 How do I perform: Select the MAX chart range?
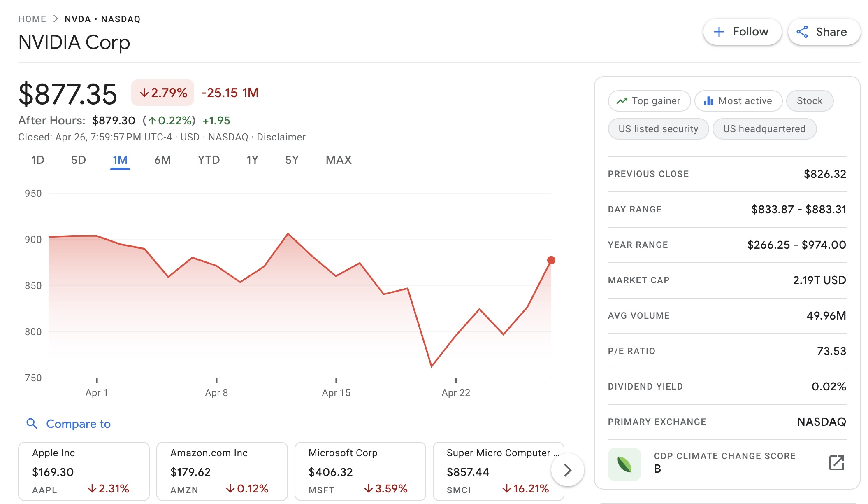339,160
